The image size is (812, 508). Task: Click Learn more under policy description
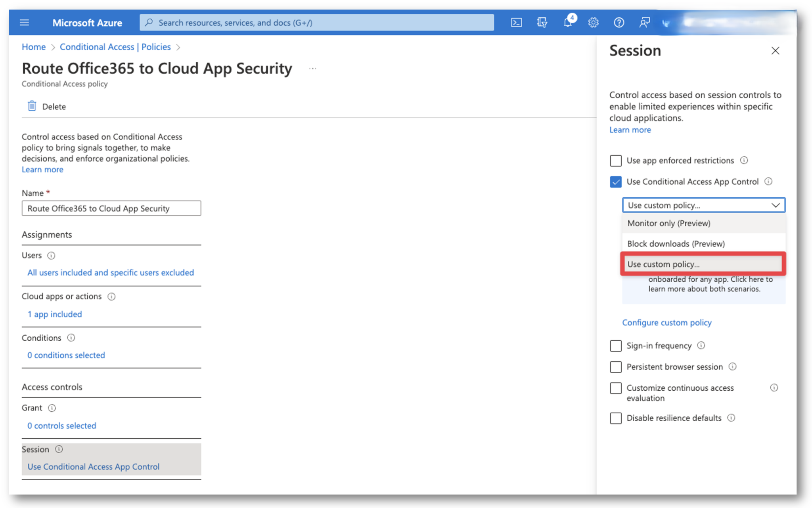click(x=42, y=170)
